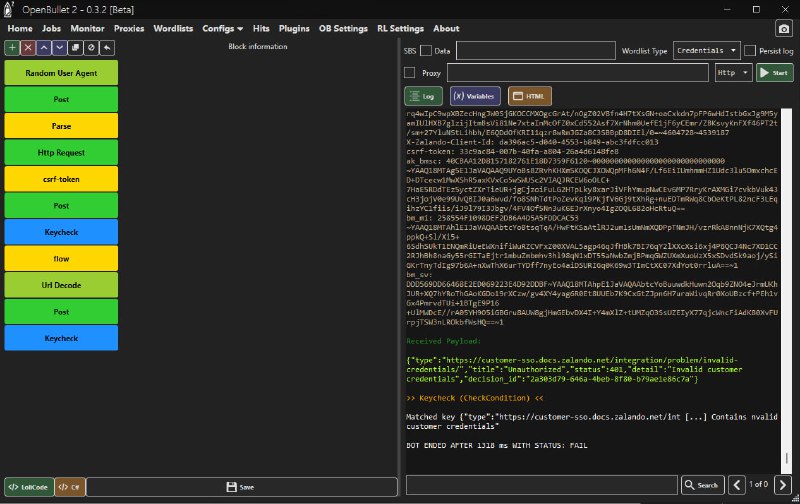Click the OpenBullet logo in the title bar
This screenshot has width=800, height=504.
(9, 9)
